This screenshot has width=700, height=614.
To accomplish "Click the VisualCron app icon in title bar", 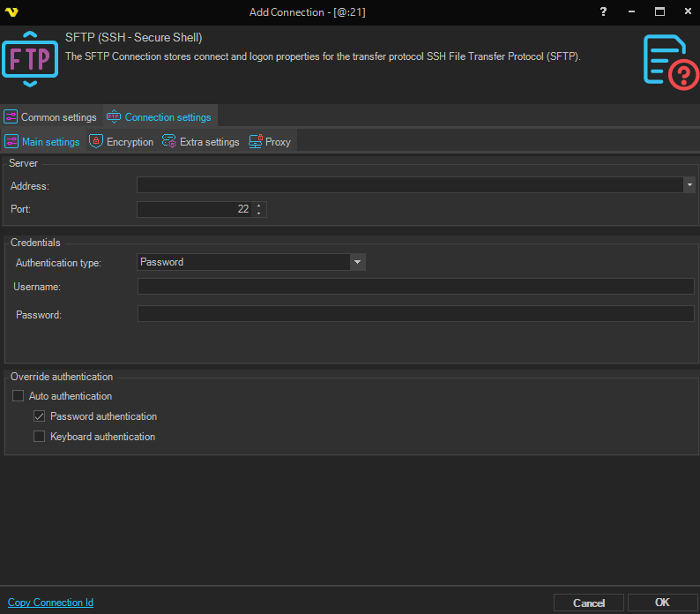I will pos(11,12).
